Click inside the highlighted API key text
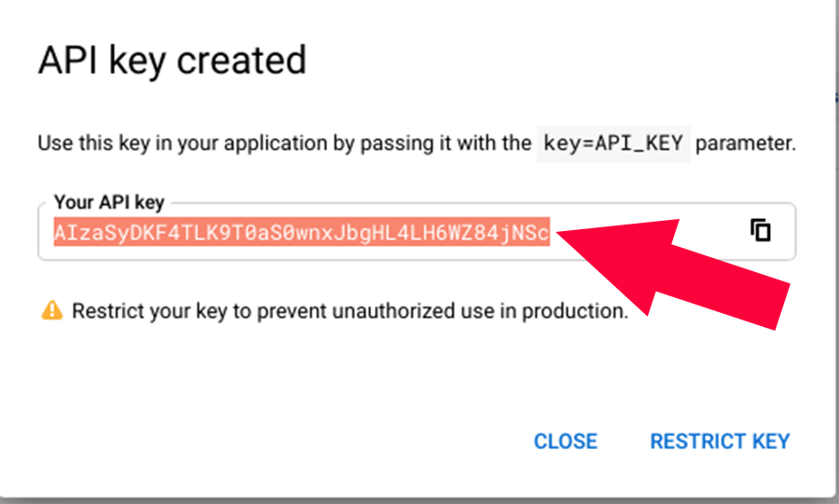Image resolution: width=839 pixels, height=504 pixels. pos(302,232)
